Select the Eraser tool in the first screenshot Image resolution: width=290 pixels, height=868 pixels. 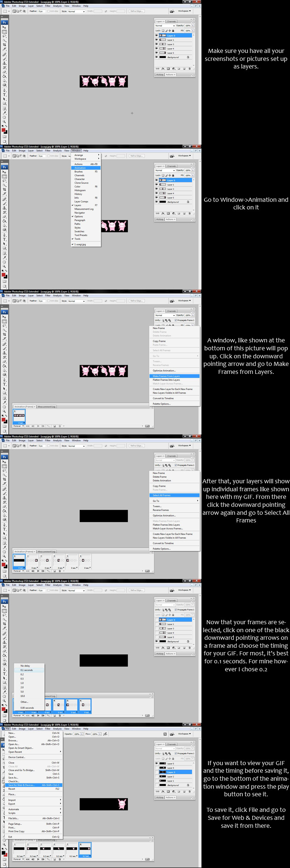pos(4,72)
